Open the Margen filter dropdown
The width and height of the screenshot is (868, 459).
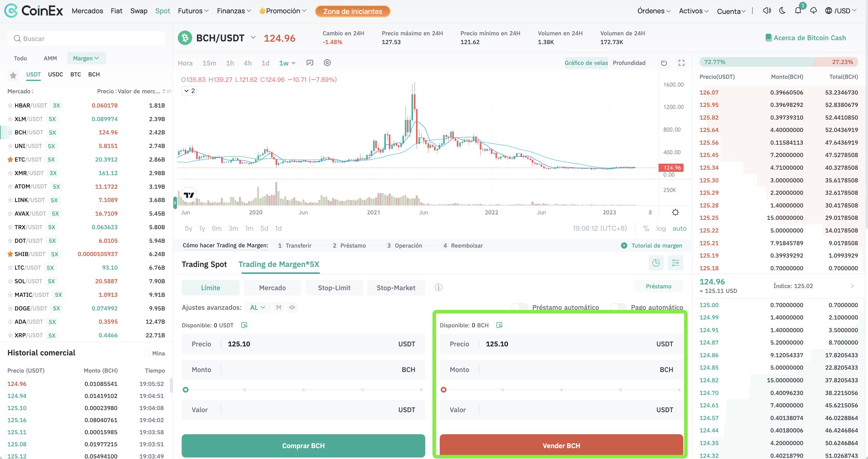86,58
